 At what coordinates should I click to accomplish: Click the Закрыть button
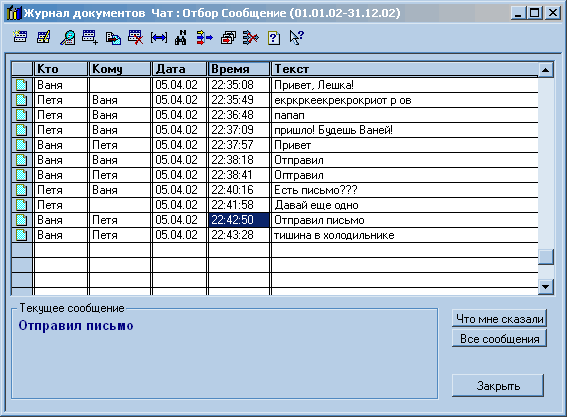click(x=498, y=386)
